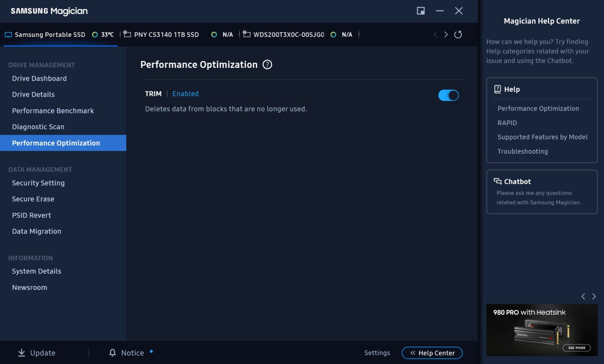The image size is (604, 364).
Task: Open Drive Dashboard from the sidebar
Action: [x=39, y=78]
